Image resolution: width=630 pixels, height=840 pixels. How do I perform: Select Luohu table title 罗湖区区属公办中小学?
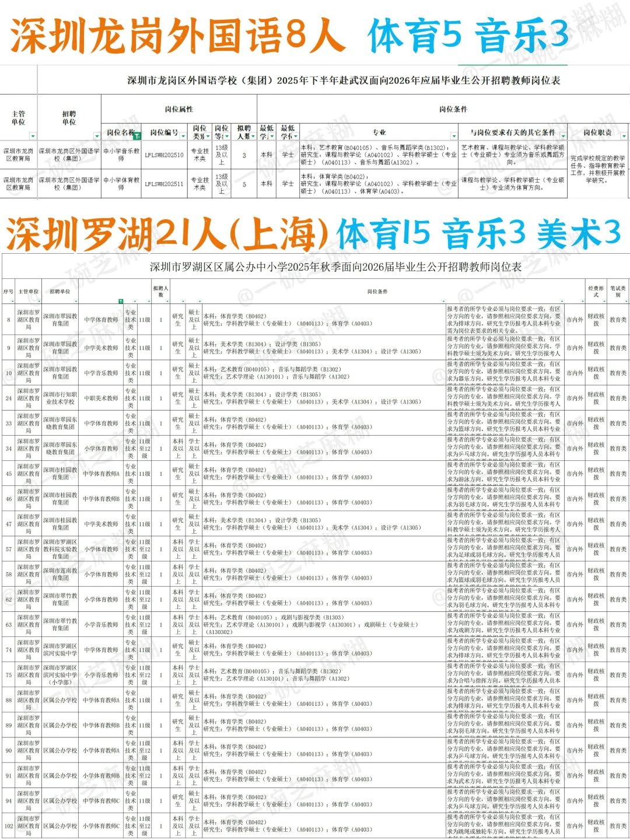(336, 267)
